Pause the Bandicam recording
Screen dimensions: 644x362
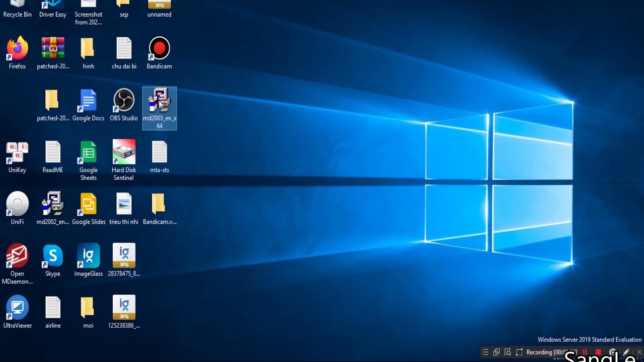tap(585, 352)
